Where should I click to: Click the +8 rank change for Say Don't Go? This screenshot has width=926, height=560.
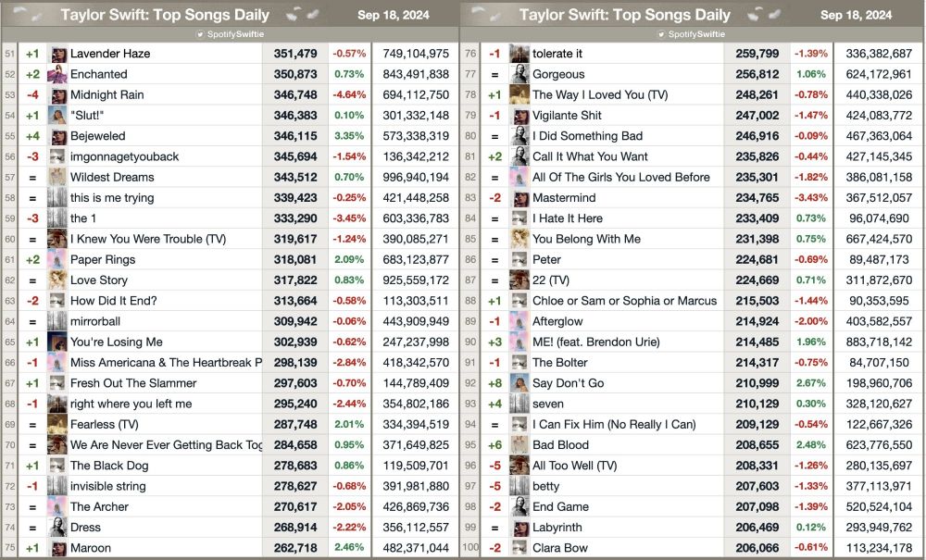[494, 383]
